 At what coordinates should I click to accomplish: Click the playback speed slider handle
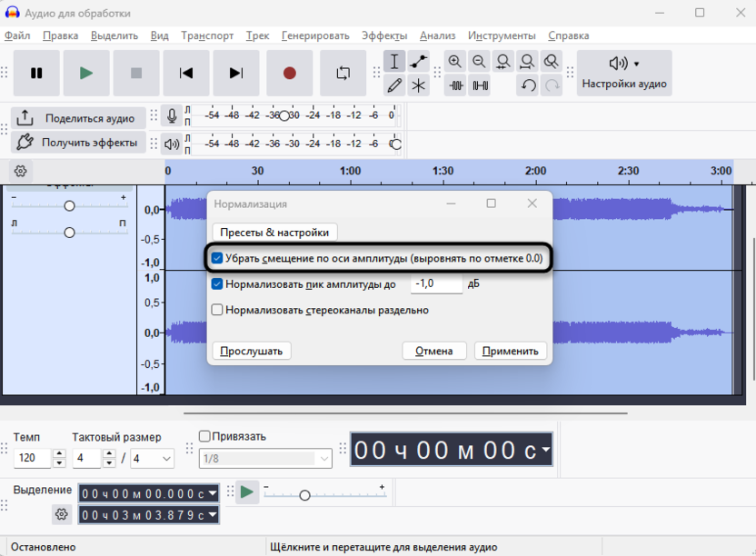coord(304,495)
